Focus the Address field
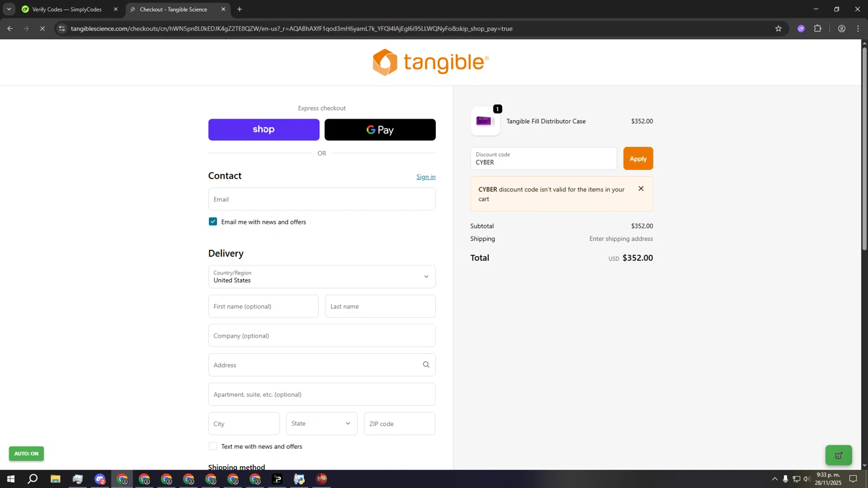This screenshot has height=488, width=868. (322, 365)
